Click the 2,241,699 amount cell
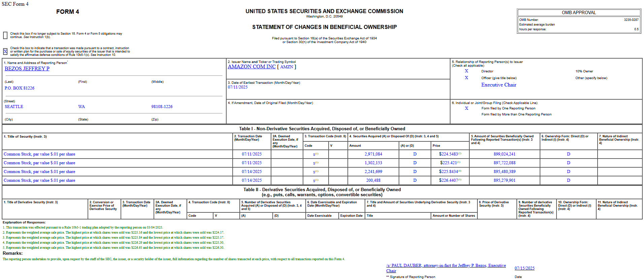Viewport: 644px width, 280px height. click(x=373, y=172)
